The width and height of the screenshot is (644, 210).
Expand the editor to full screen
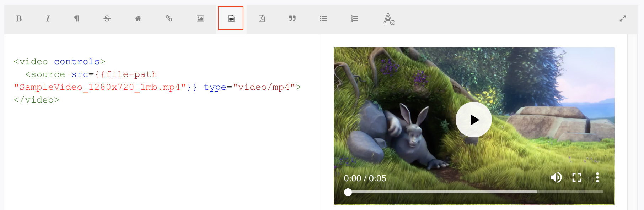point(622,18)
